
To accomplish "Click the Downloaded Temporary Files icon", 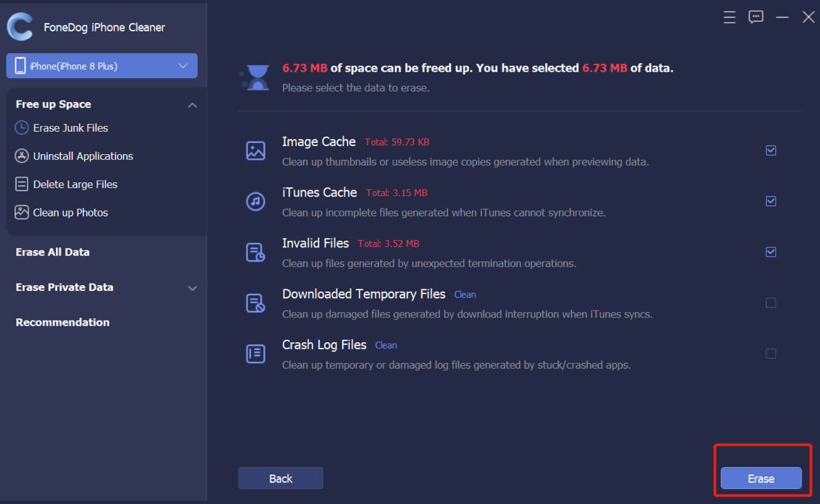I will pos(255,303).
